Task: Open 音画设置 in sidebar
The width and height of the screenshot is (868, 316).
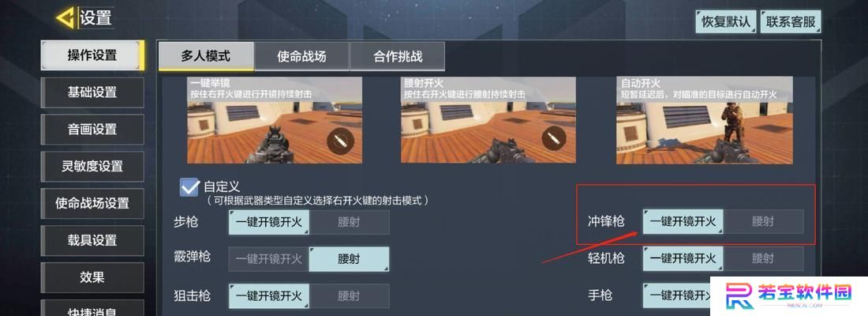Action: (x=92, y=130)
